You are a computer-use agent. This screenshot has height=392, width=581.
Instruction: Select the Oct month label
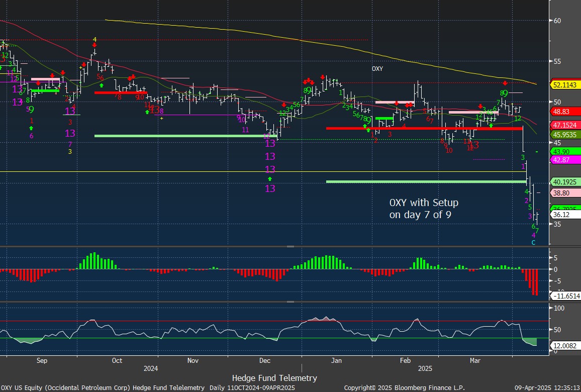[x=117, y=360]
